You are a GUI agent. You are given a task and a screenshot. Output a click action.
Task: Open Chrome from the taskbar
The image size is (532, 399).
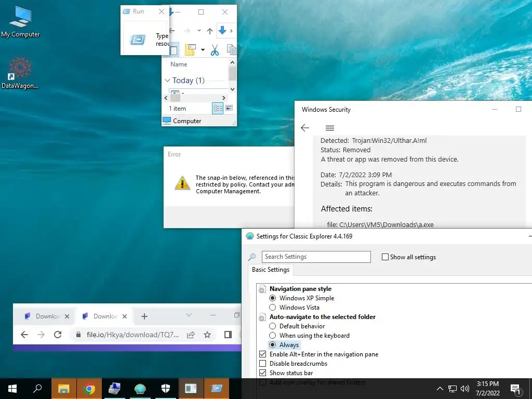tap(89, 389)
